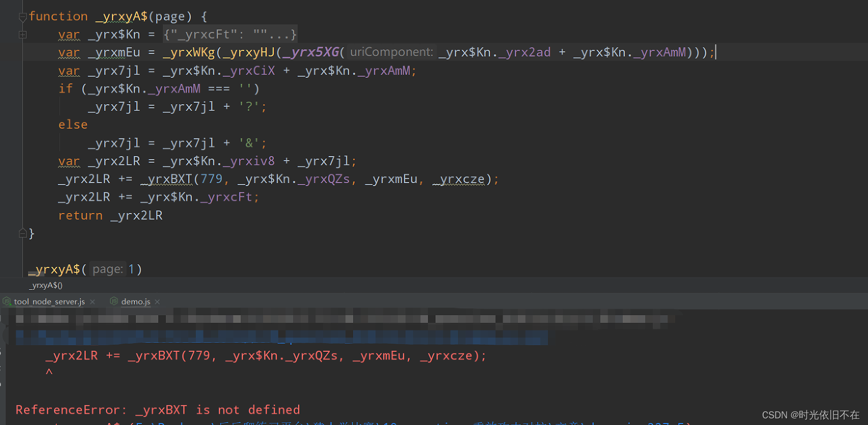Collapse the _yrxyA$ function fold marker

(22, 17)
